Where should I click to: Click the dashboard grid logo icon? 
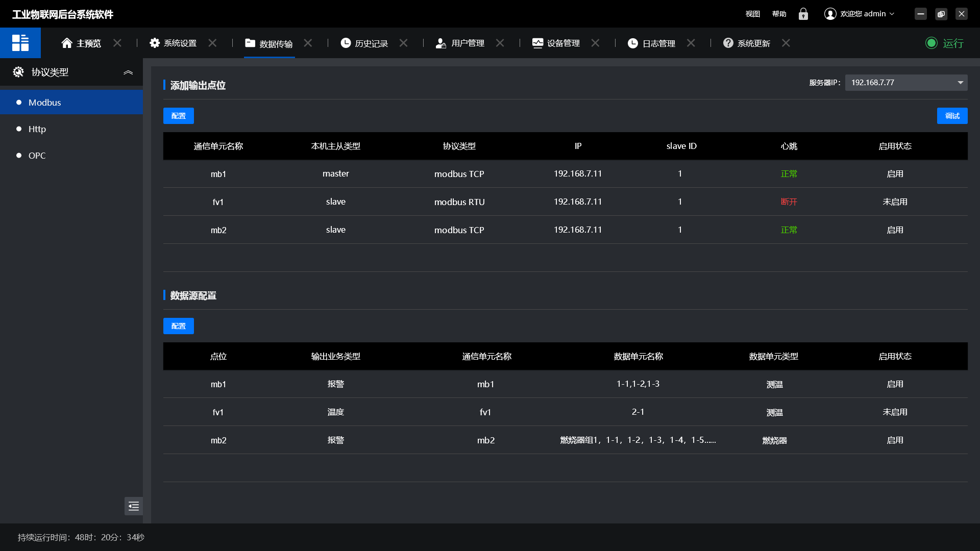[x=20, y=43]
